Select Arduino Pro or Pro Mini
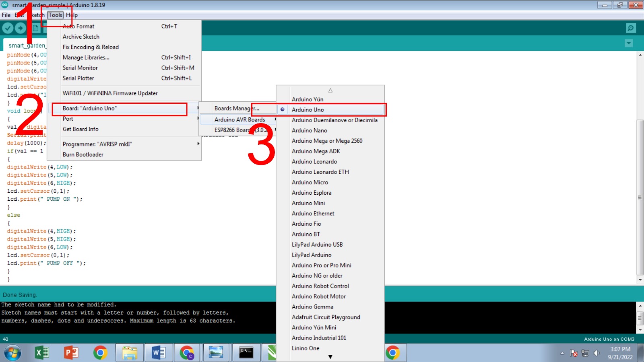Viewport: 644px width, 362px height. tap(330, 265)
